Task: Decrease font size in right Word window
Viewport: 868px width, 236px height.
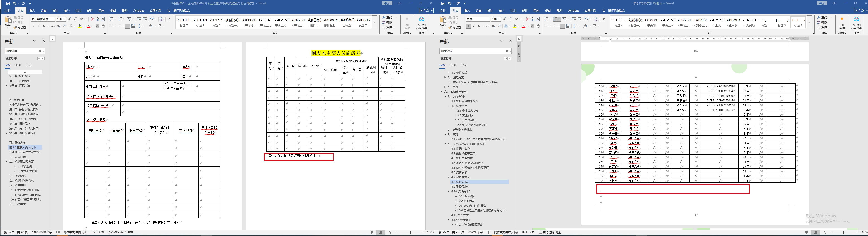Action: click(x=510, y=19)
